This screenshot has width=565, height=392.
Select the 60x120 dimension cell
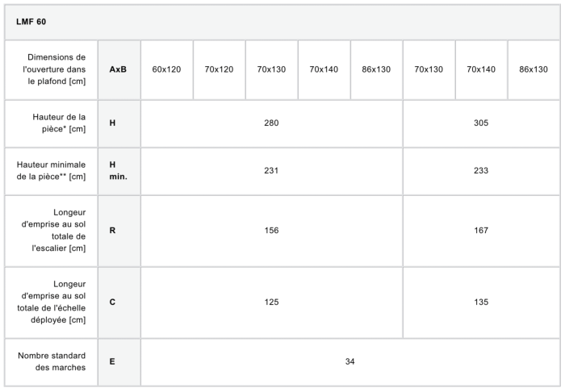tap(166, 69)
